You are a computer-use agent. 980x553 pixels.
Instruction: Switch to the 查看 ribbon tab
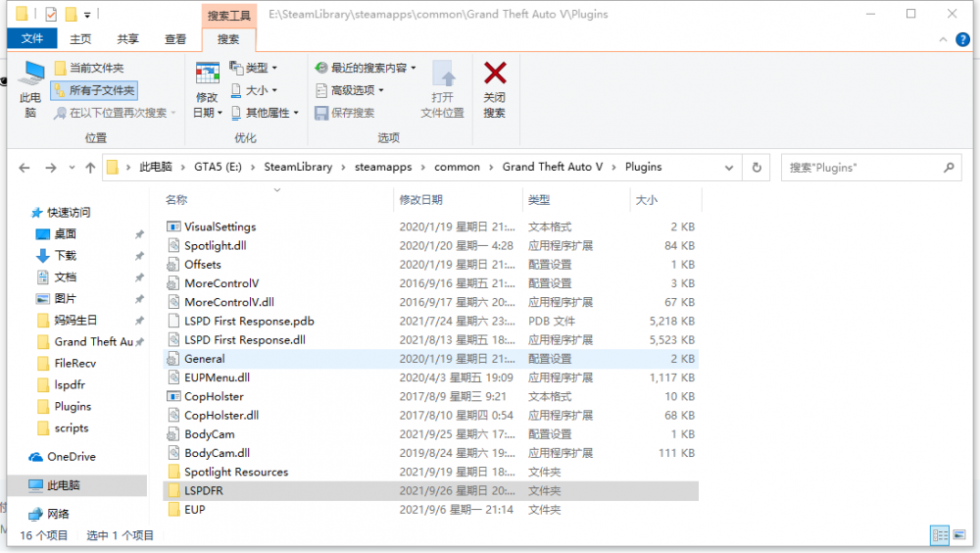click(x=175, y=39)
